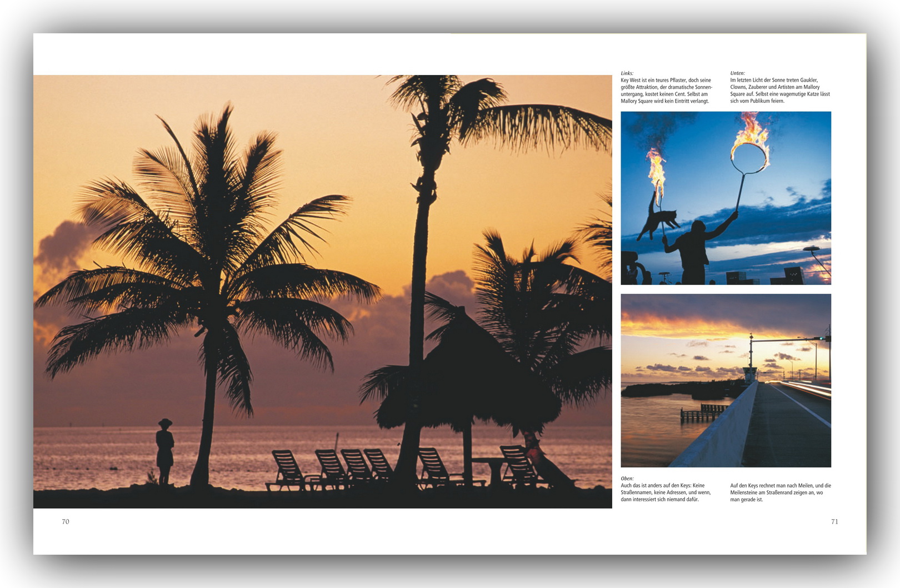This screenshot has width=900, height=588.
Task: Click page number 71
Action: (x=834, y=521)
